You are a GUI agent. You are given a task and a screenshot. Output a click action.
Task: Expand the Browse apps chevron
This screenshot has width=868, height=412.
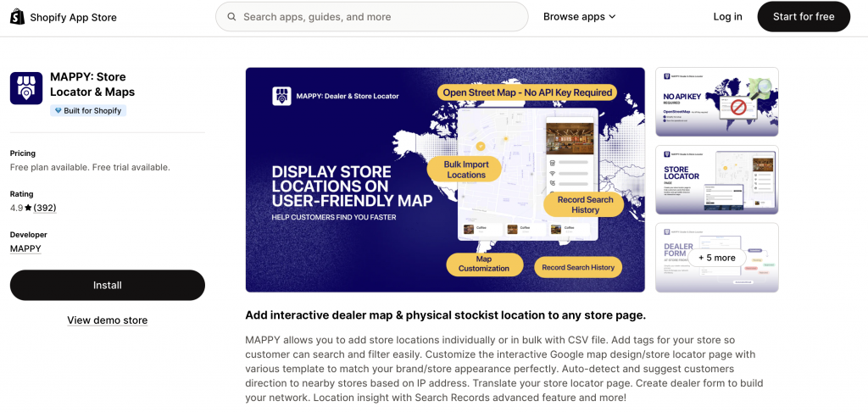coord(612,17)
